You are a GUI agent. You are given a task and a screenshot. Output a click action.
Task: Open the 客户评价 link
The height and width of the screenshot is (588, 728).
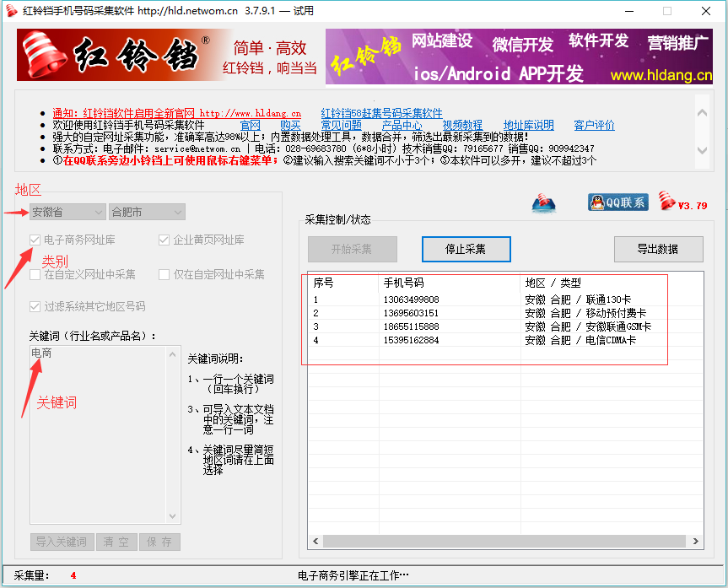pyautogui.click(x=594, y=125)
